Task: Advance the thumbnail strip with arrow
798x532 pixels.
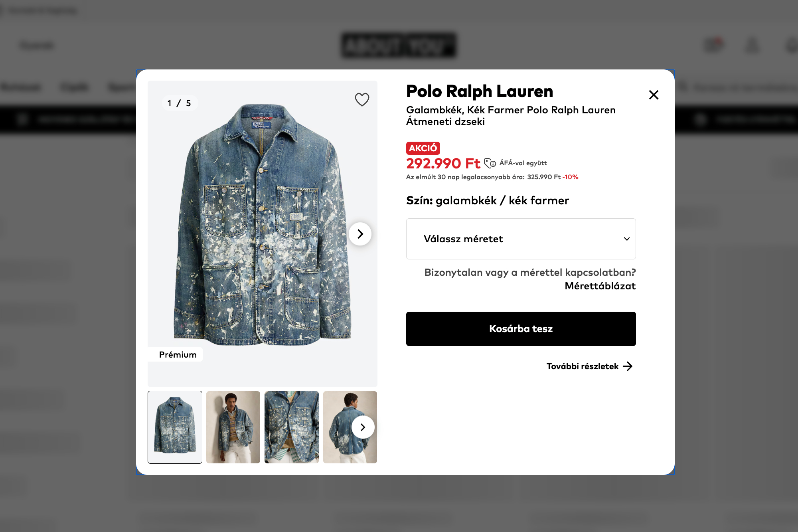Action: pyautogui.click(x=363, y=427)
